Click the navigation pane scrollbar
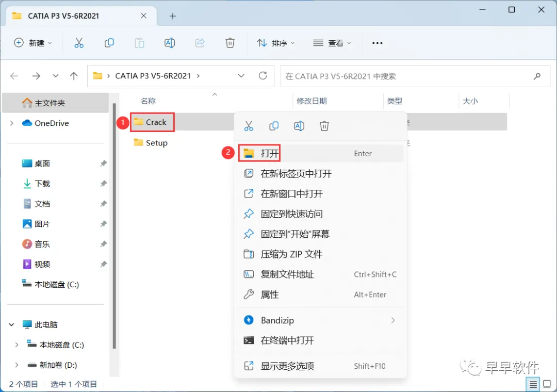Viewport: 557px width, 392px height. click(x=114, y=226)
